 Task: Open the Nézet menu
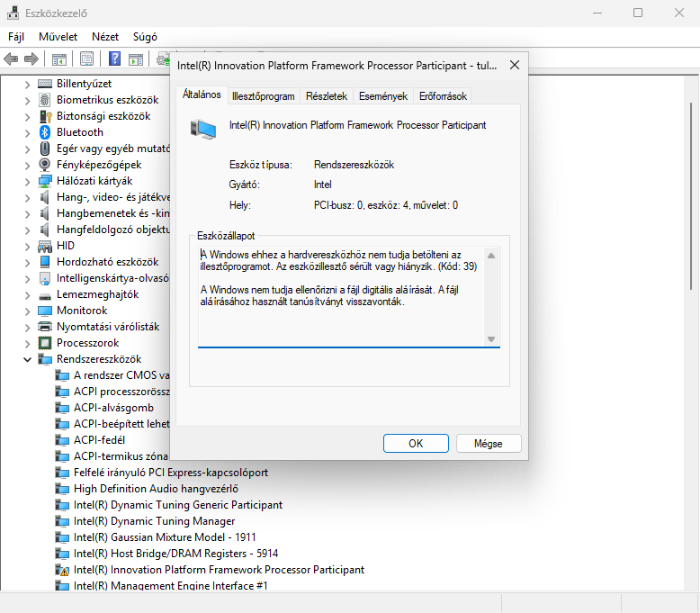tap(105, 37)
